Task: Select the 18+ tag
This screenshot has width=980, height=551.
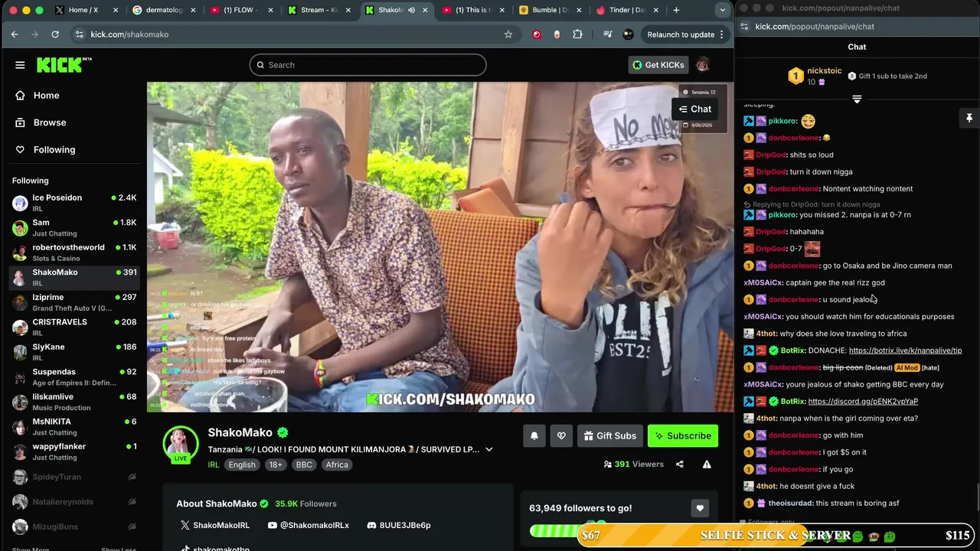Action: pos(276,465)
